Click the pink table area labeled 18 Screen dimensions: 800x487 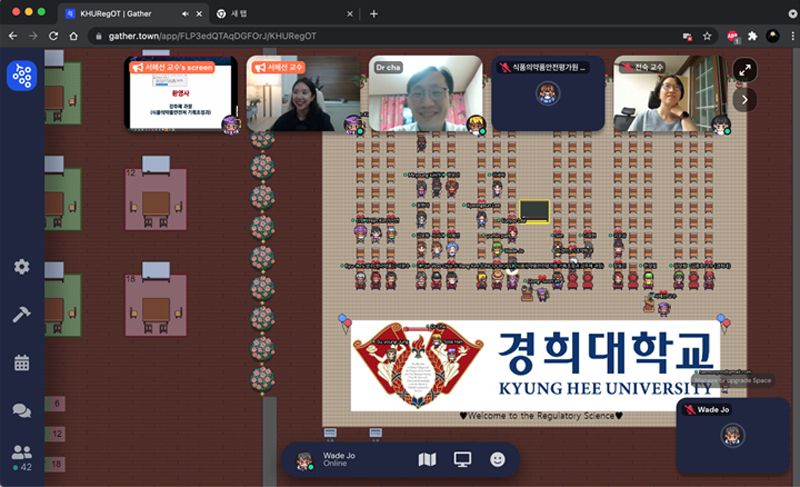(x=156, y=305)
